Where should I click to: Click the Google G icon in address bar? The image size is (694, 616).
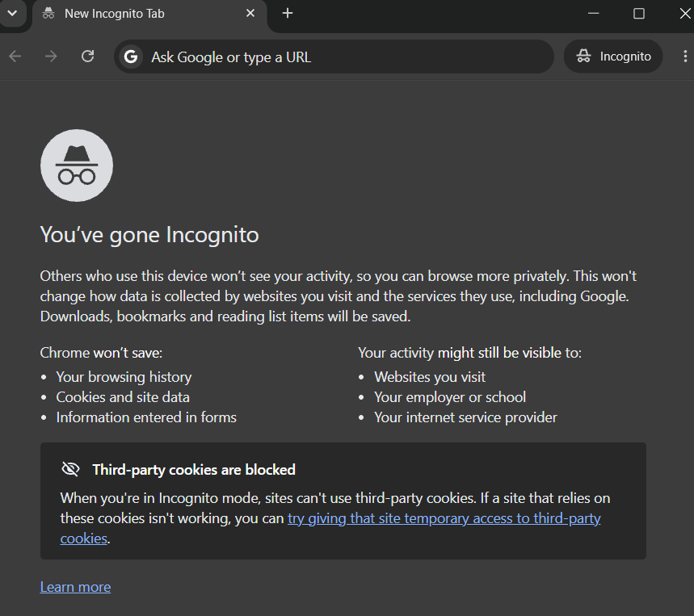click(x=131, y=57)
